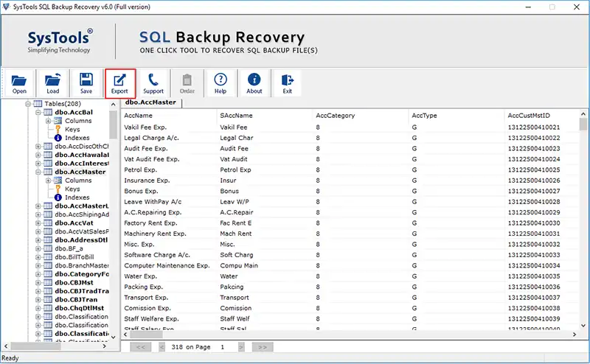Click the Columns icon under dbo.AccMaster
This screenshot has height=364, width=590.
click(58, 181)
